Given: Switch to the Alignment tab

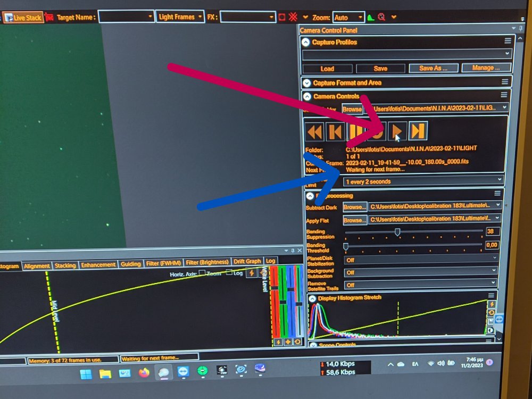Looking at the screenshot, I should [x=37, y=265].
